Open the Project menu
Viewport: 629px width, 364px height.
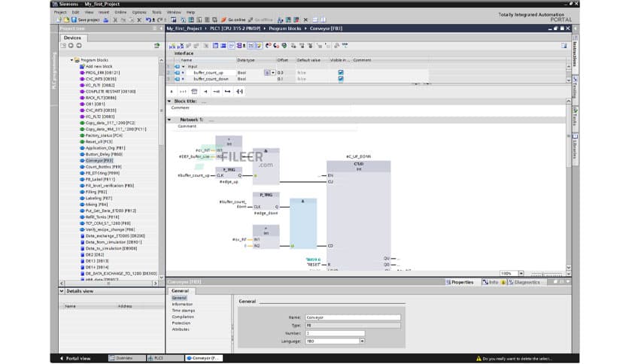click(60, 12)
